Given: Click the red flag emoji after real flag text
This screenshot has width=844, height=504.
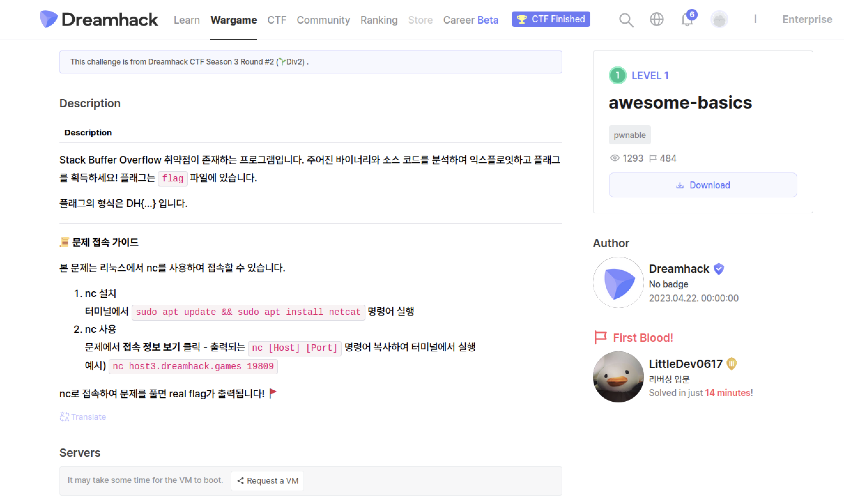Looking at the screenshot, I should point(272,393).
